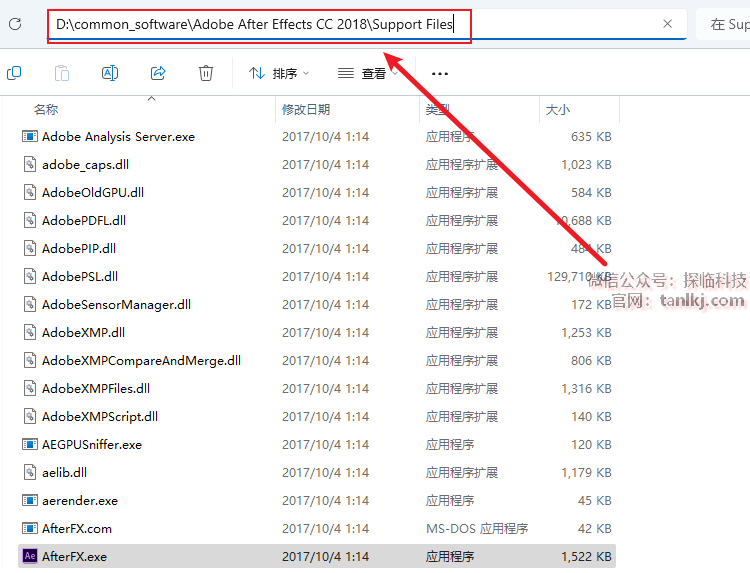
Task: Click the 1,316 KB size cell
Action: pyautogui.click(x=586, y=388)
